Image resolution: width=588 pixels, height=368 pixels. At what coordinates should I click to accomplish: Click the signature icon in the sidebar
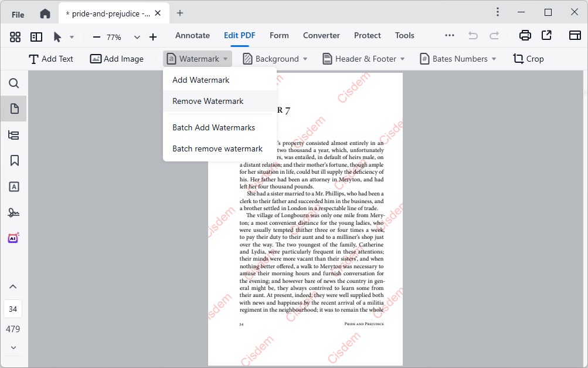coord(13,212)
